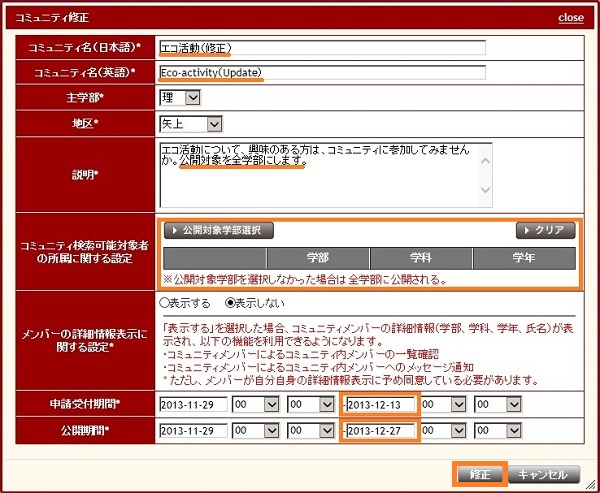Select the 表示する radio button

tap(165, 301)
